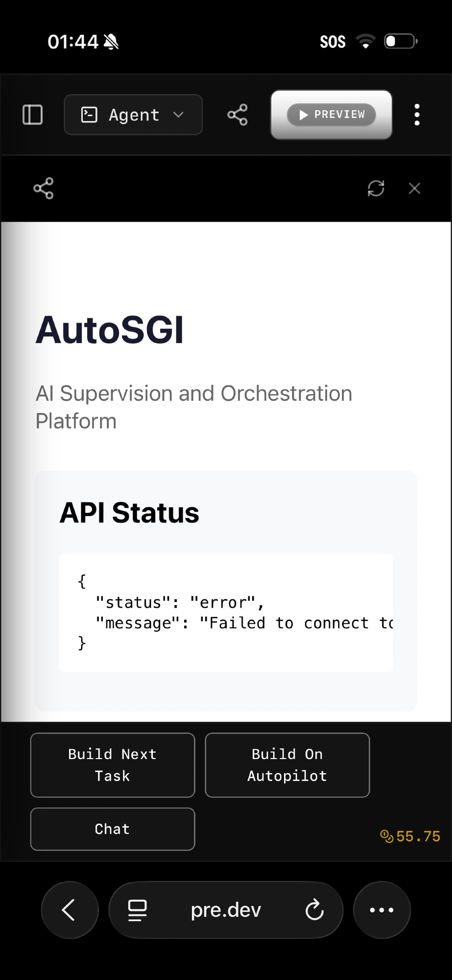Click the credits balance 55.75
This screenshot has width=452, height=980.
[x=410, y=836]
